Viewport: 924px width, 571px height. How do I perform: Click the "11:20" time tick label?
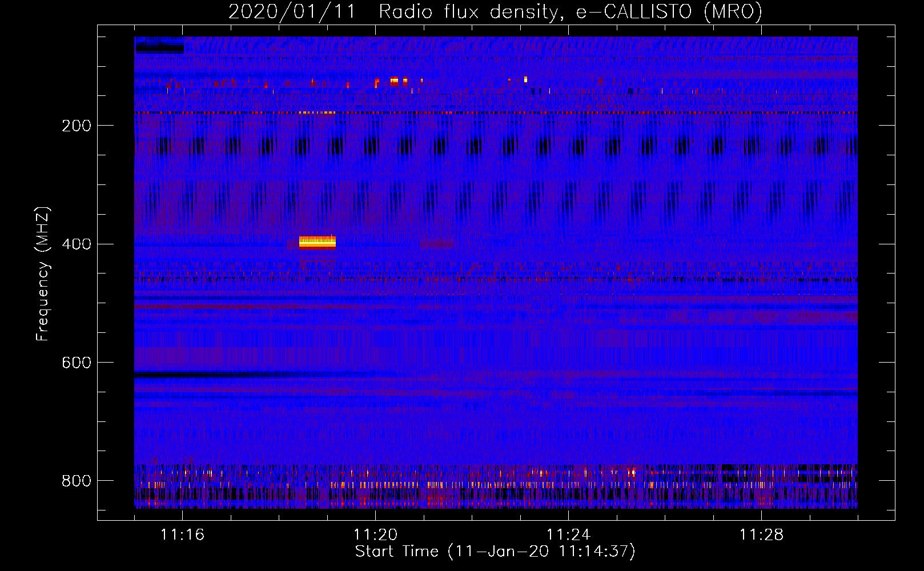coord(376,535)
